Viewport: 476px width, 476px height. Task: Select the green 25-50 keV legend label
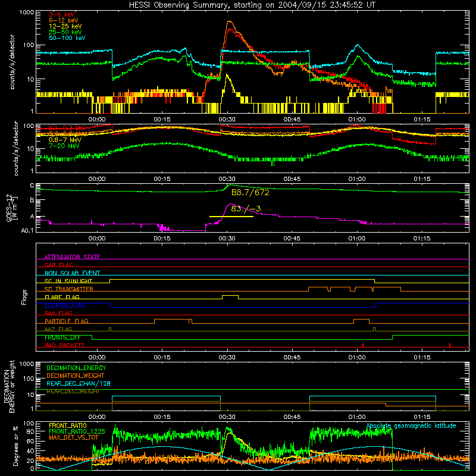tap(65, 32)
